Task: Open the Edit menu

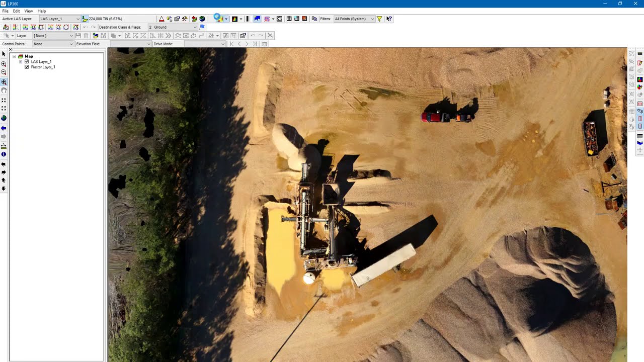Action: [x=17, y=11]
